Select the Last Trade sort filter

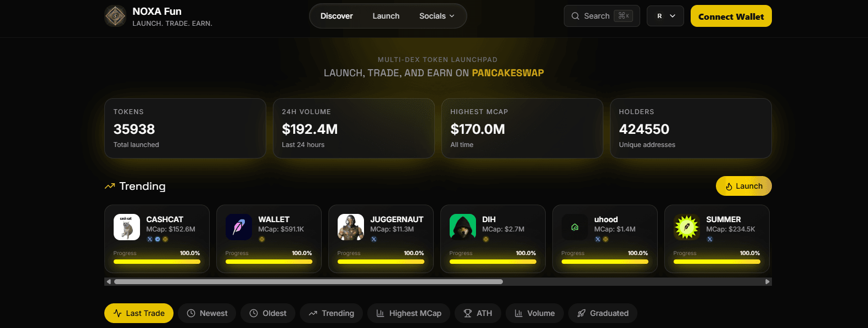tap(139, 313)
